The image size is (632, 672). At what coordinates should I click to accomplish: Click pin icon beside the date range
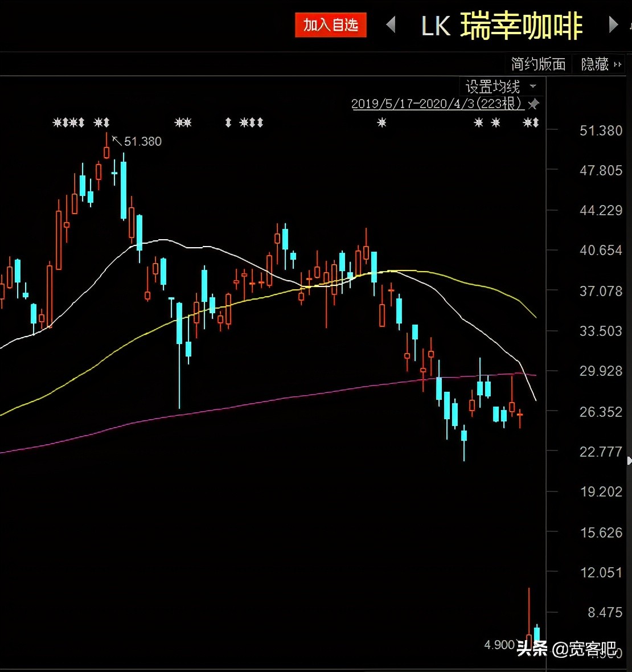pyautogui.click(x=533, y=104)
